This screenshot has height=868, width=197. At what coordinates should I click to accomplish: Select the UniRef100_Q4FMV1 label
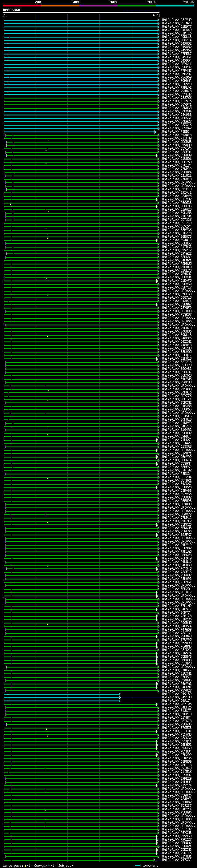(177, 260)
